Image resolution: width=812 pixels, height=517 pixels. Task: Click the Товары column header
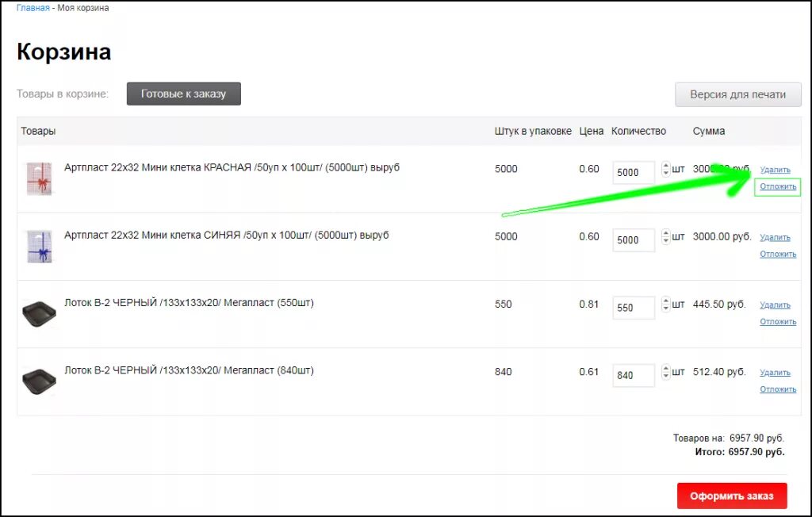(x=38, y=131)
